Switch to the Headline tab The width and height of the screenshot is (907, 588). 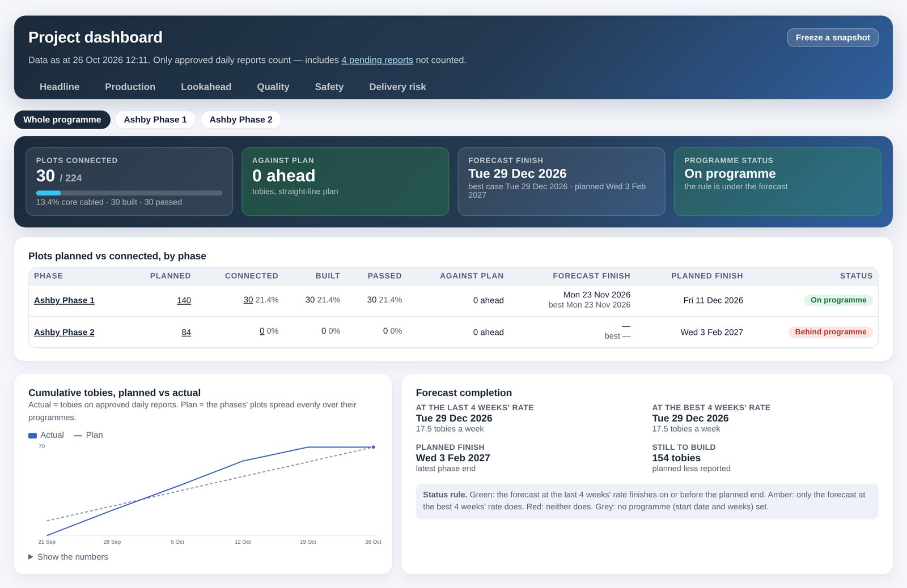(x=60, y=87)
